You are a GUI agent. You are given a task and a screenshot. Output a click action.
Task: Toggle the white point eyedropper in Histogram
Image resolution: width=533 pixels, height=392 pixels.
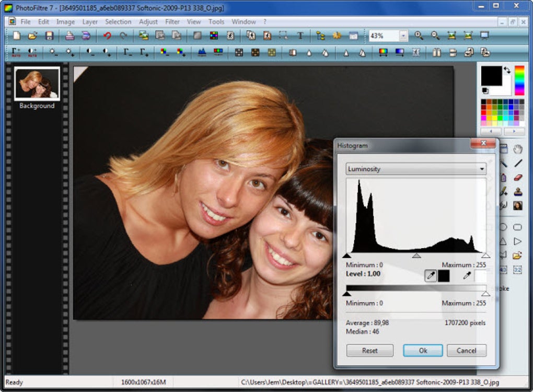coord(467,276)
